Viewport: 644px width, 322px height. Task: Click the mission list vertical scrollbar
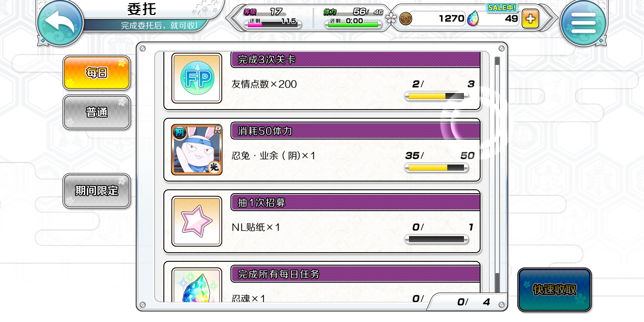click(497, 174)
